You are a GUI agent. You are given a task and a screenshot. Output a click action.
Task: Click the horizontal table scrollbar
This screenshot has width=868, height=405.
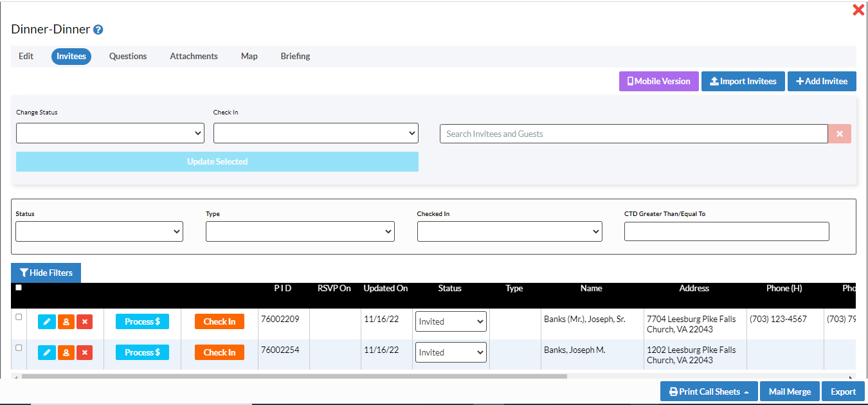(x=294, y=377)
